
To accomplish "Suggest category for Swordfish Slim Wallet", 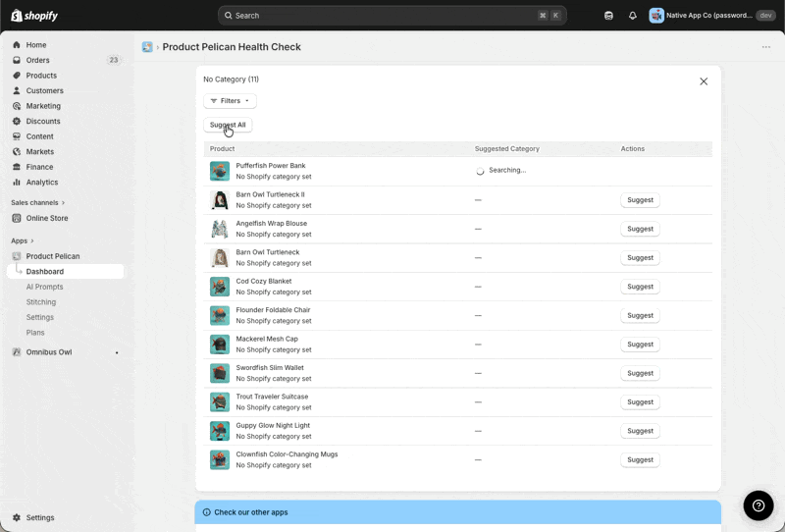I will pos(641,373).
